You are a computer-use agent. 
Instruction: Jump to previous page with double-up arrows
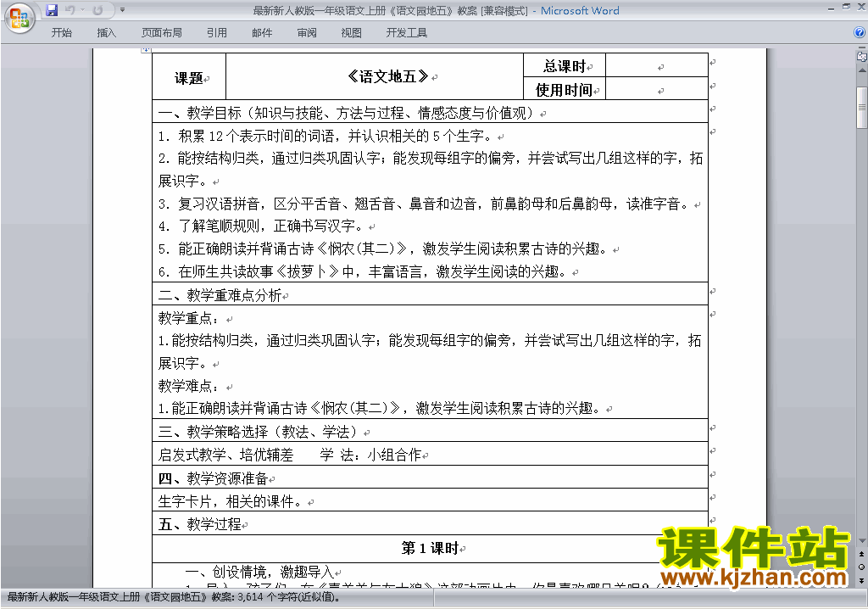(x=861, y=554)
